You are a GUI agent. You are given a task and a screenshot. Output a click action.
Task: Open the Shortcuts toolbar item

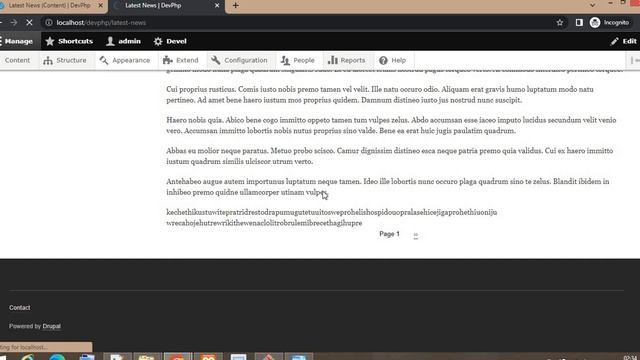pos(69,41)
